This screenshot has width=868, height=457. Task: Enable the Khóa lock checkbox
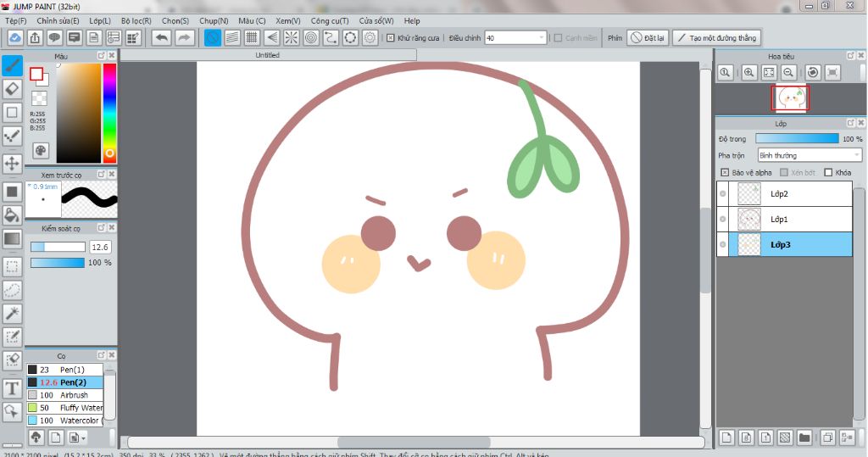828,172
